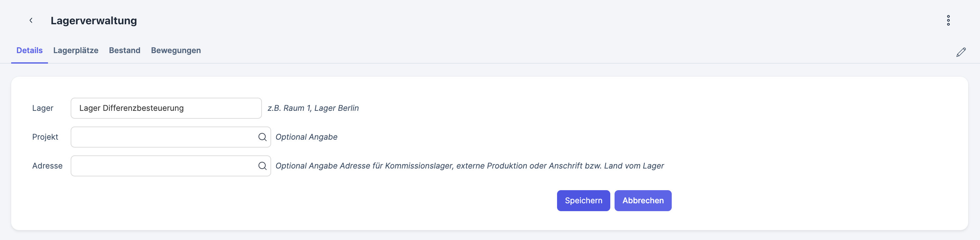Cancel with the Abbrechen button
The image size is (980, 240).
point(642,201)
